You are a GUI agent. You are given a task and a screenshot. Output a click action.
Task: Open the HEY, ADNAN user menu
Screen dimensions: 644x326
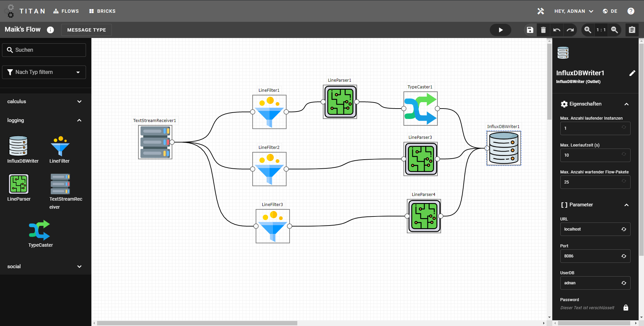pos(574,11)
